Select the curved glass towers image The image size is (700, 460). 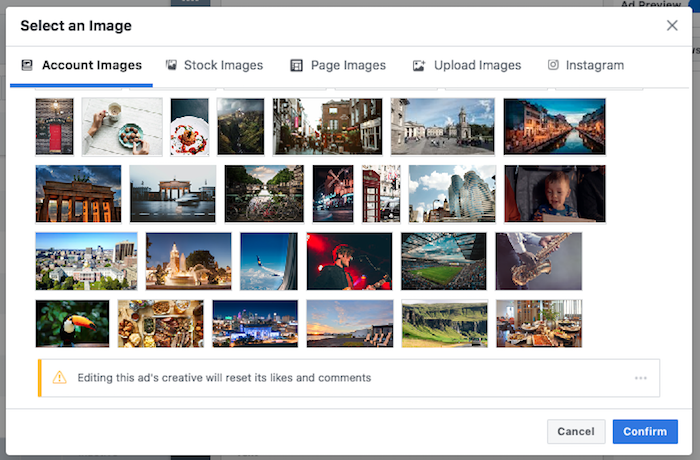[x=452, y=194]
